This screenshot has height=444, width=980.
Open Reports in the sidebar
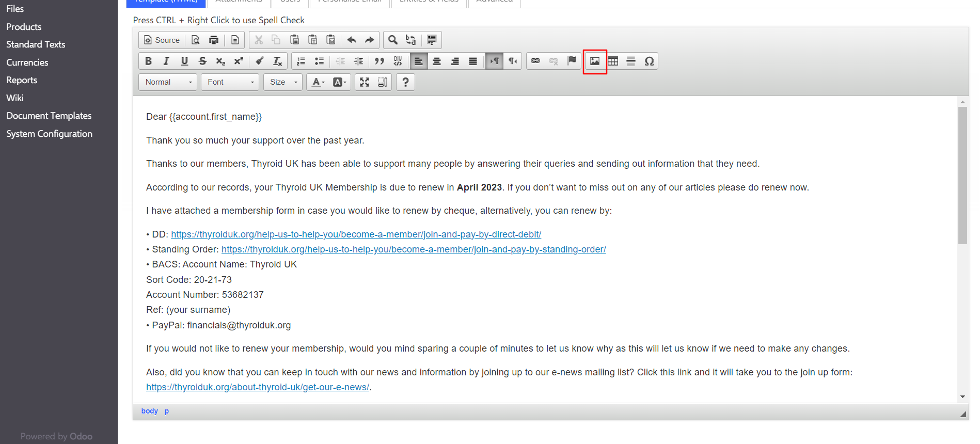tap(22, 80)
